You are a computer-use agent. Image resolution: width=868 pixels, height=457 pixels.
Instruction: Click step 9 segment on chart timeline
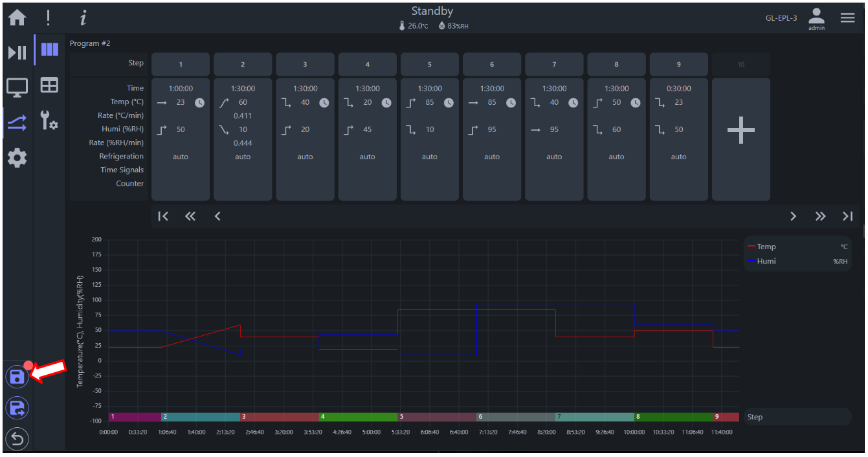click(x=726, y=417)
